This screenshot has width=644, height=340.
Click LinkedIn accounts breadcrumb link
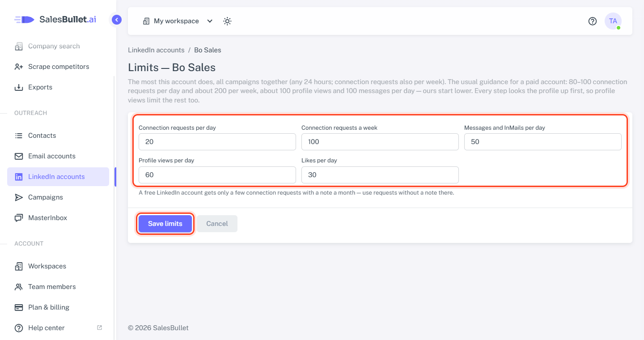(x=156, y=50)
